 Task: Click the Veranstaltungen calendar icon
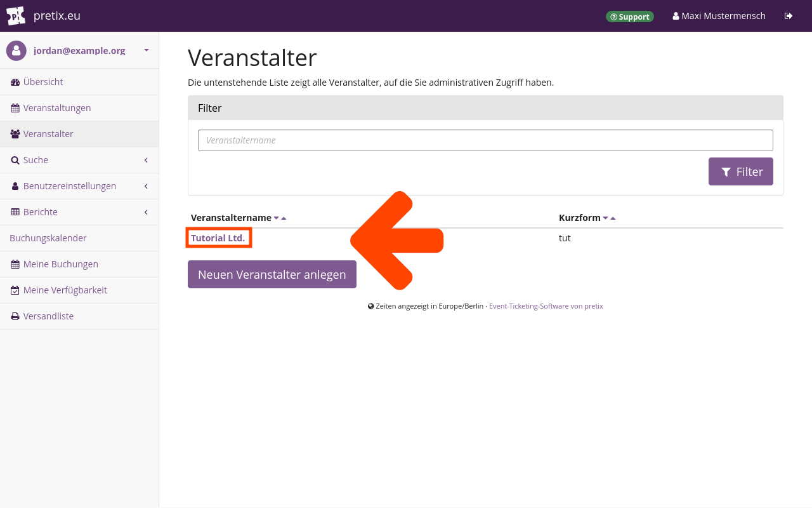click(15, 108)
